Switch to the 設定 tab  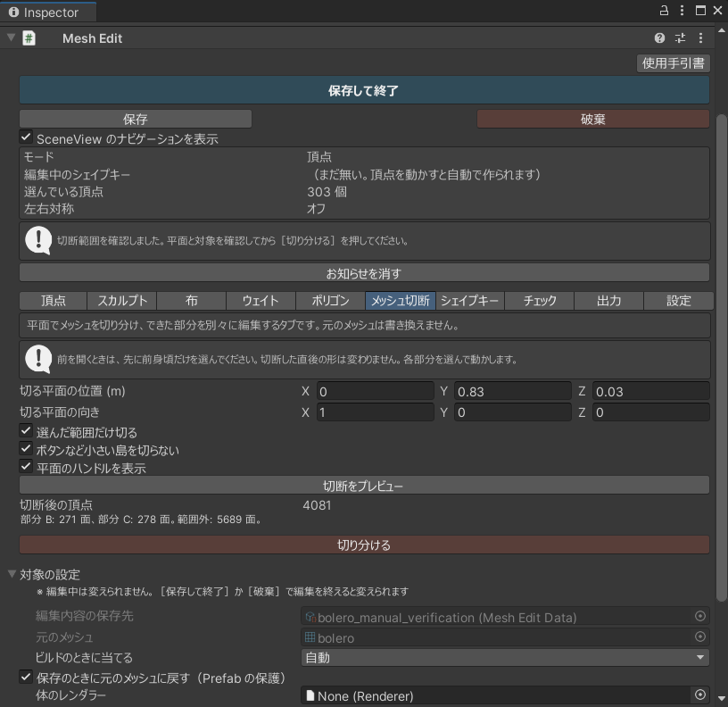(678, 301)
